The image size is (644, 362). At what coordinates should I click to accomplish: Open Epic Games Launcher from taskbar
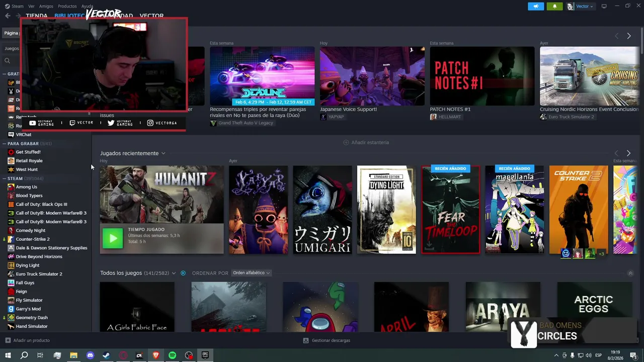click(205, 355)
